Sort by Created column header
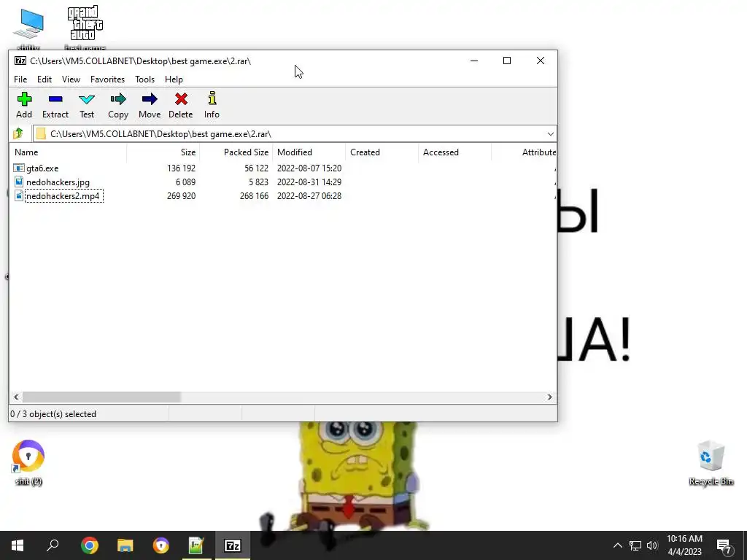The width and height of the screenshot is (747, 560). click(x=382, y=152)
